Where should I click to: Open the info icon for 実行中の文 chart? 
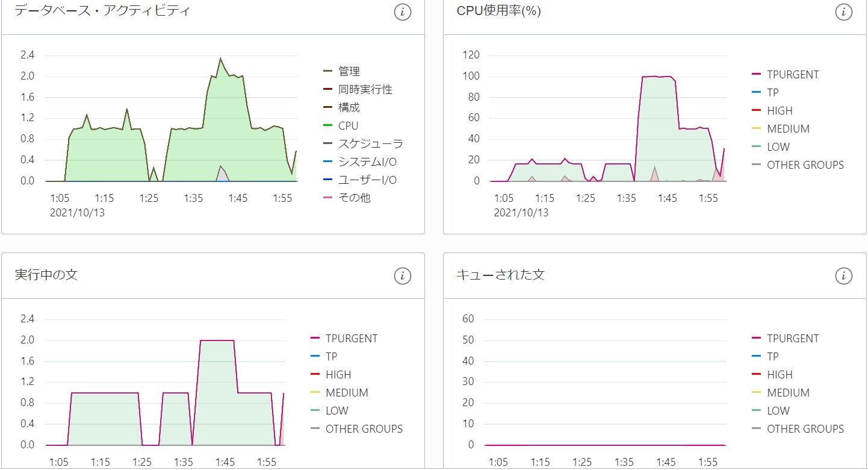(x=402, y=276)
